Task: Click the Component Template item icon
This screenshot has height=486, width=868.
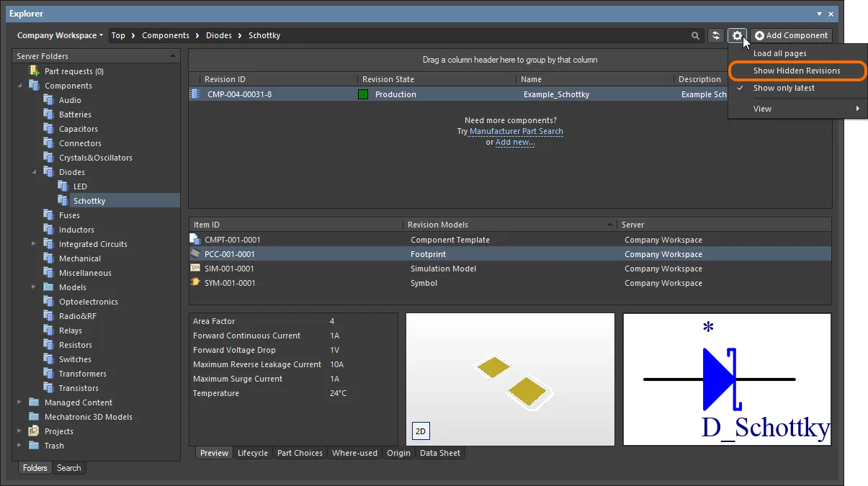Action: click(194, 239)
